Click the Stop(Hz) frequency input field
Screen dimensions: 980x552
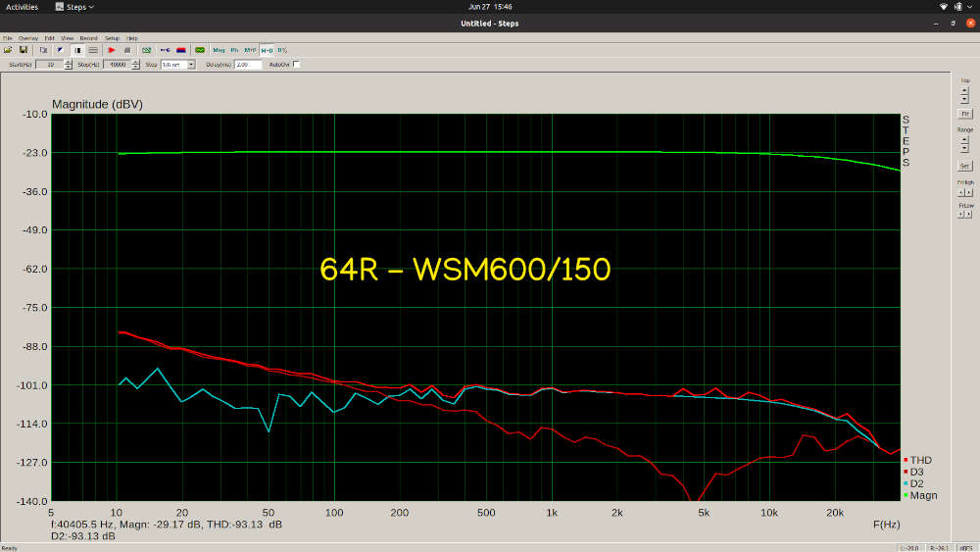coord(117,65)
